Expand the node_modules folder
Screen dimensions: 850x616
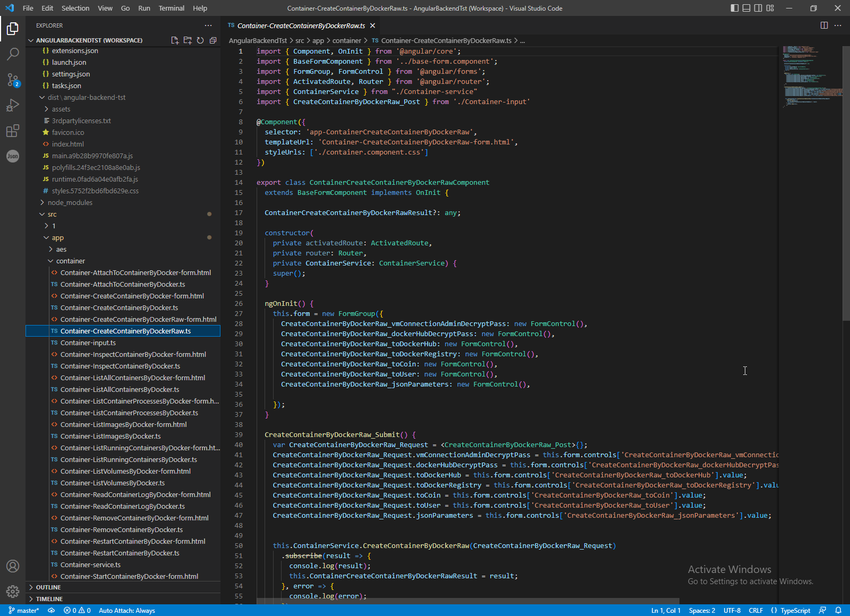coord(70,203)
